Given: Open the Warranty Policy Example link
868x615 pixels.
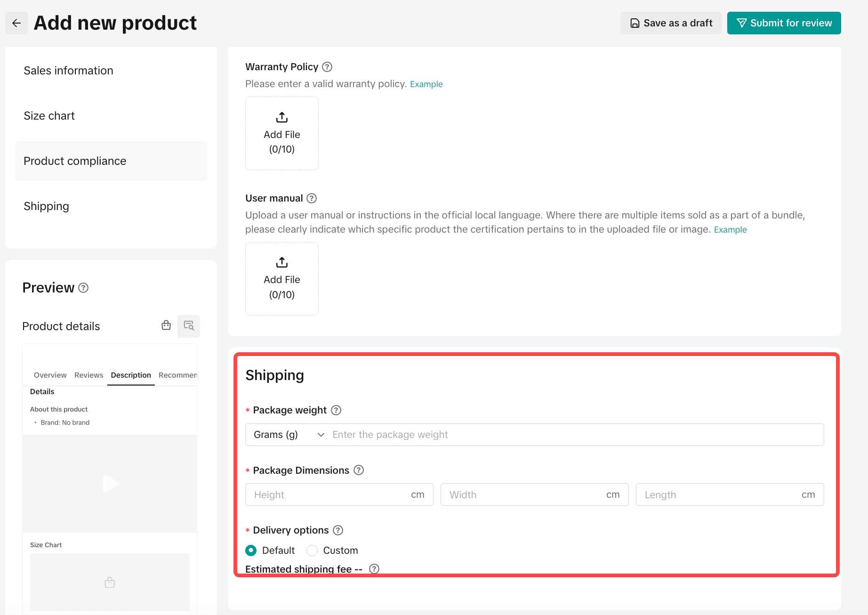Looking at the screenshot, I should point(426,84).
